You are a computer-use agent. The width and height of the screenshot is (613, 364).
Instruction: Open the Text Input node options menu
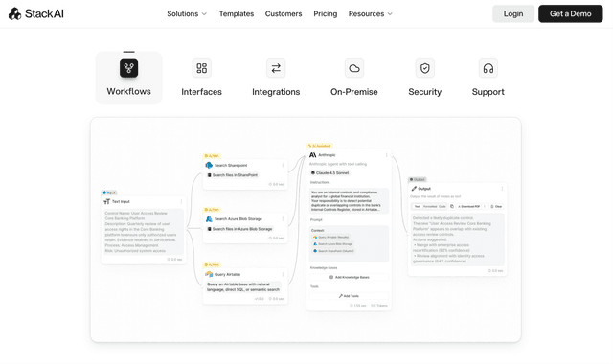point(181,202)
